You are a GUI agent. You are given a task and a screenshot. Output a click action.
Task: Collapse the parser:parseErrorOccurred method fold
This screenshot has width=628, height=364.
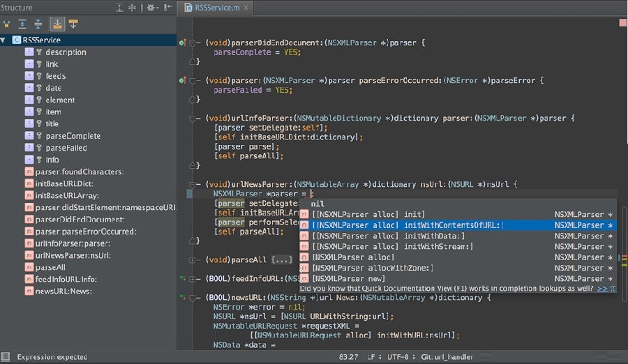coord(193,81)
